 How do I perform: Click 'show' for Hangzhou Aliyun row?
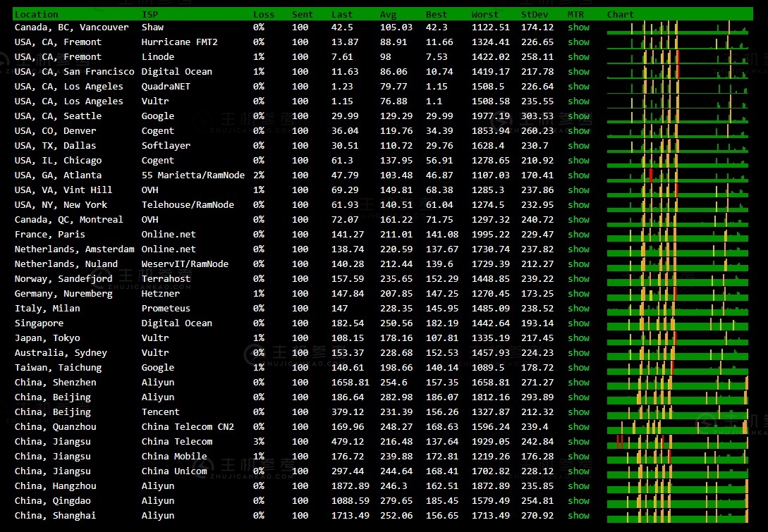pyautogui.click(x=578, y=486)
